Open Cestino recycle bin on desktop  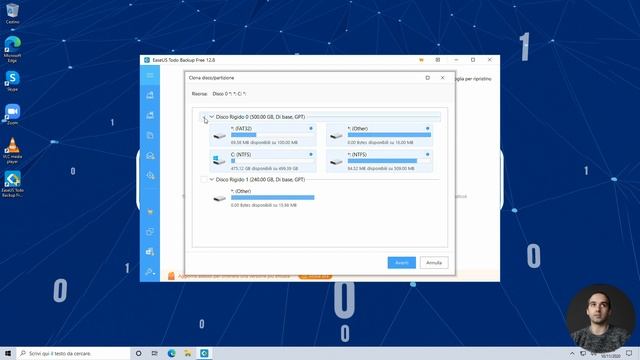pyautogui.click(x=12, y=13)
